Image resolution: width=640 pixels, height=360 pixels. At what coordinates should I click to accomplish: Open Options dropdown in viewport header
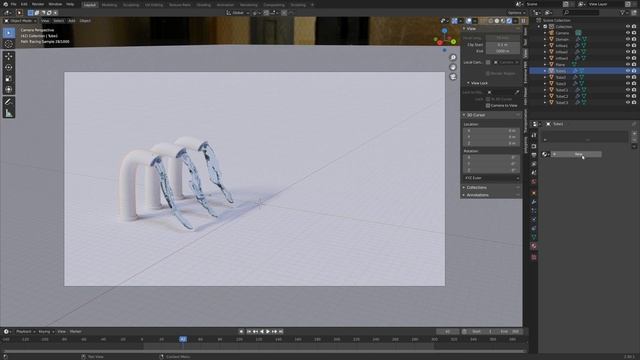tap(515, 13)
